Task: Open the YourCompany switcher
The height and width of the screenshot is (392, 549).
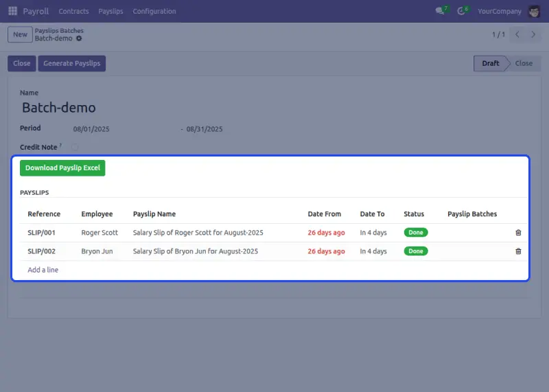Action: click(x=500, y=11)
